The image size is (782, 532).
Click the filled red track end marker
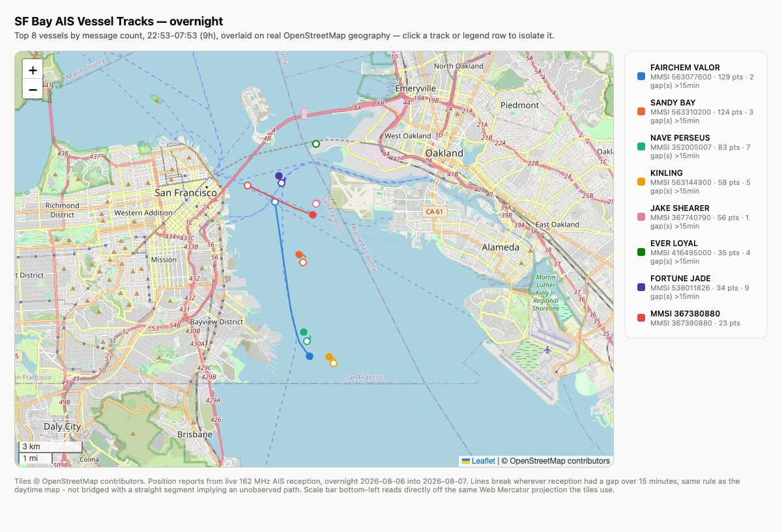tap(313, 215)
